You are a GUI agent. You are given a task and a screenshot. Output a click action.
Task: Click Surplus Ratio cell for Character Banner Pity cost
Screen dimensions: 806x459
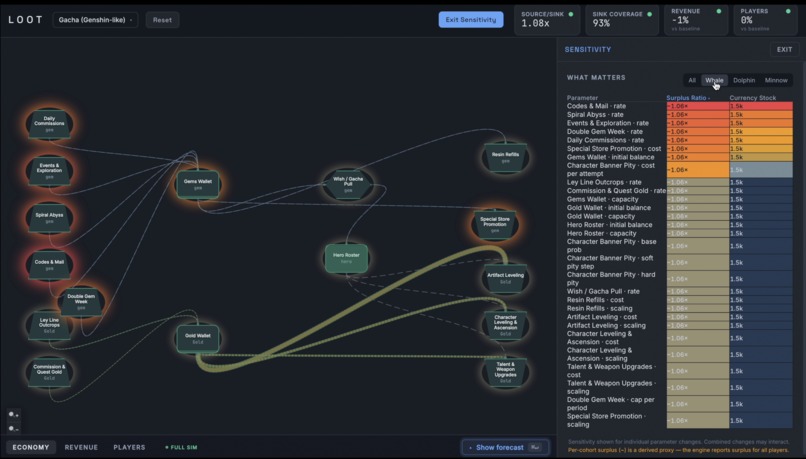[698, 170]
